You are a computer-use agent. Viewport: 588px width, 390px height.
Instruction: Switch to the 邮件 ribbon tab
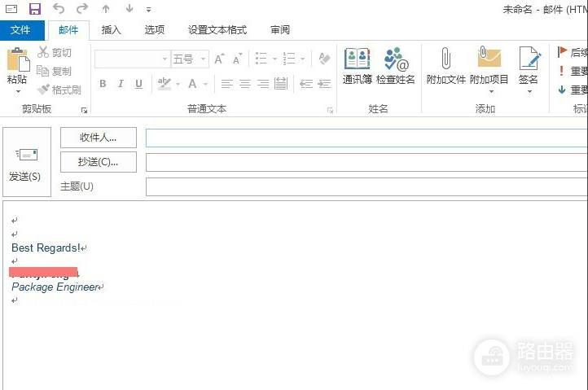tap(68, 30)
